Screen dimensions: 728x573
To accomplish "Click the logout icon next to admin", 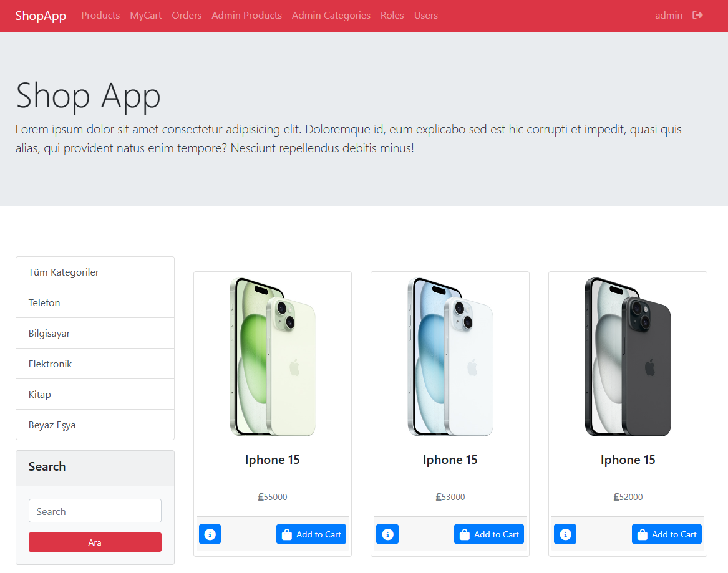I will click(697, 16).
